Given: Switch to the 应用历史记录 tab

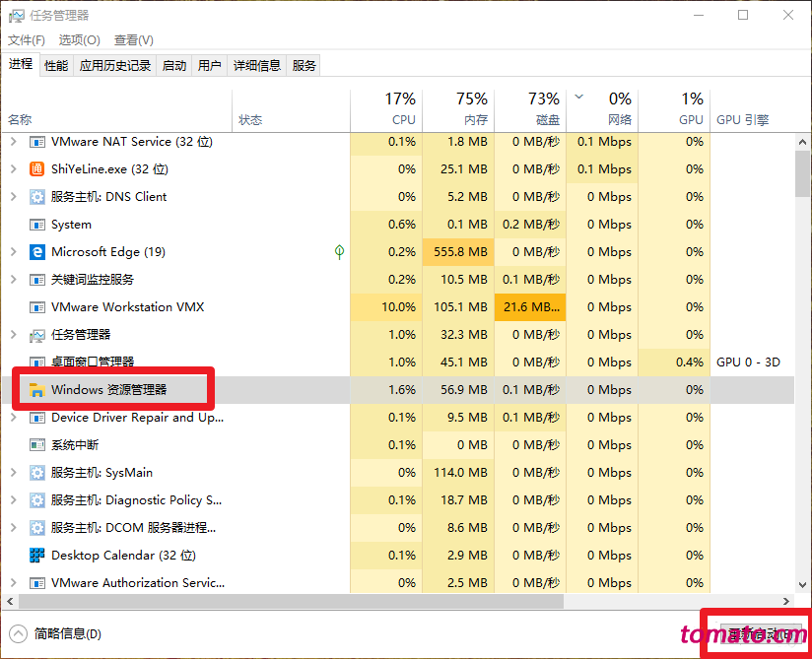Looking at the screenshot, I should [x=115, y=66].
